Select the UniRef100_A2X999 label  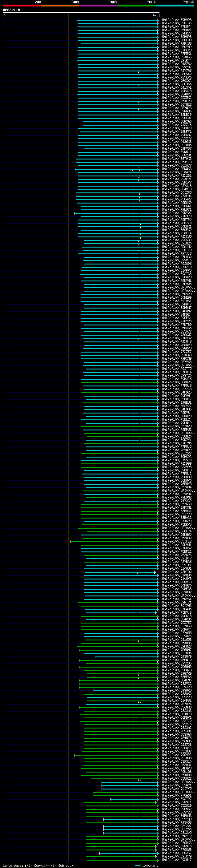177,464
